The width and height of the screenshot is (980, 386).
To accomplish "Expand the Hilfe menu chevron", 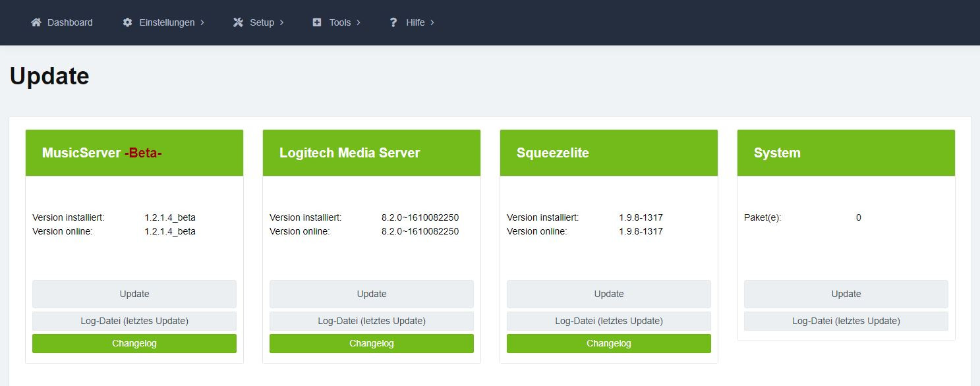I will click(432, 22).
